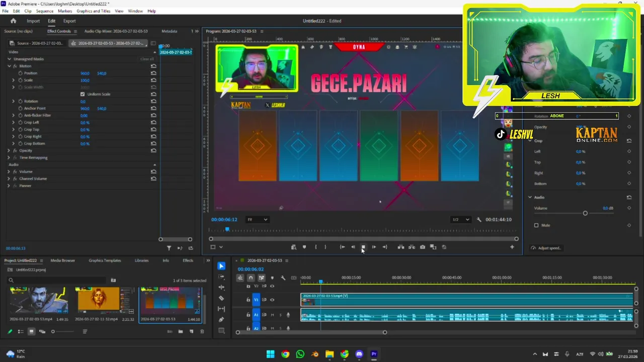
Task: Stop playback in the Program monitor
Action: [x=363, y=247]
